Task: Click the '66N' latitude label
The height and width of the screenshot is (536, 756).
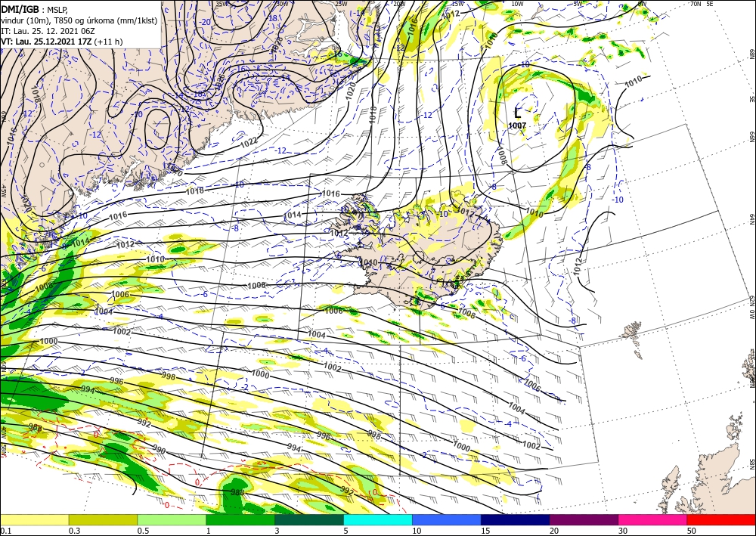Action: coord(751,137)
